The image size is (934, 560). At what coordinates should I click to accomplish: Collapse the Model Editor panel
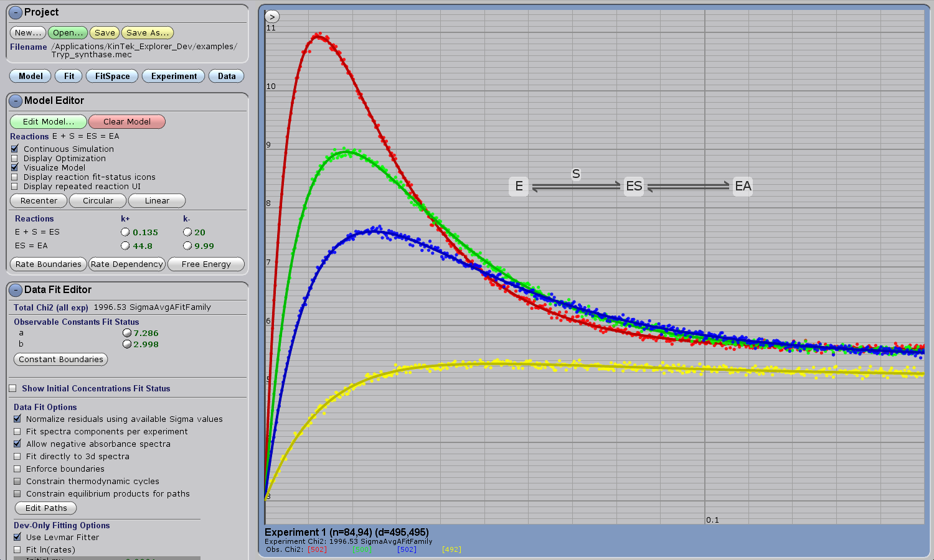(16, 101)
